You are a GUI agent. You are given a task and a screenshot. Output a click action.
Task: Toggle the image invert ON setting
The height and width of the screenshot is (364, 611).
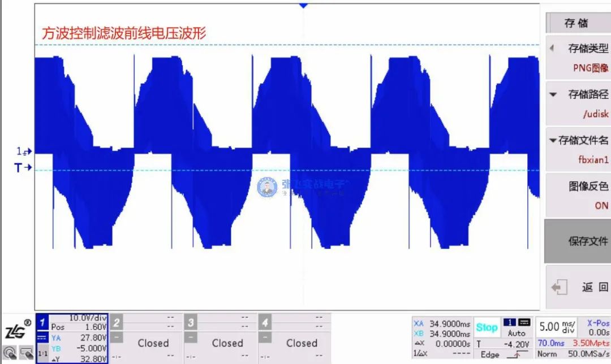pyautogui.click(x=578, y=196)
